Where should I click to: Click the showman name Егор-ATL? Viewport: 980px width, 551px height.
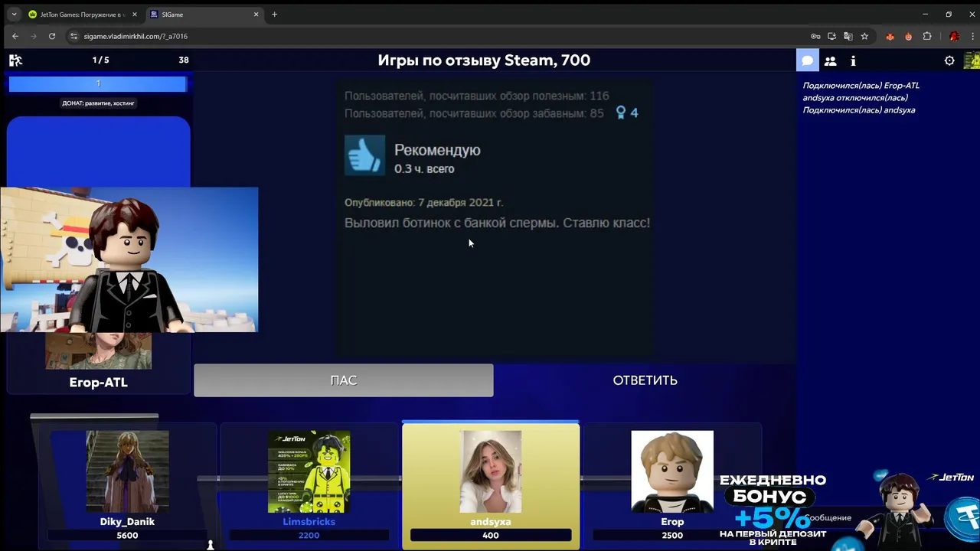pyautogui.click(x=98, y=382)
